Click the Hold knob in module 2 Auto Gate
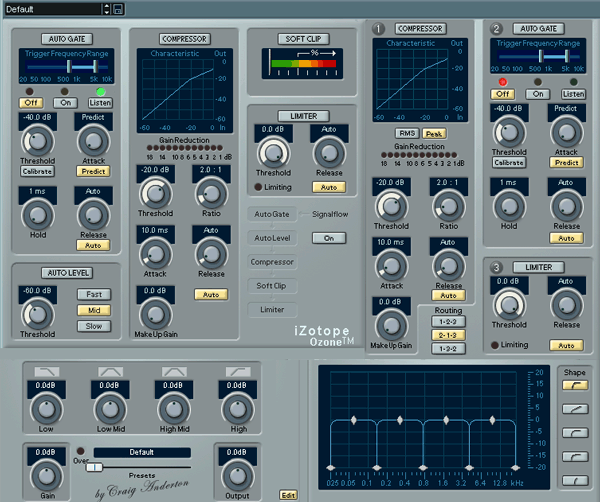Viewport: 600px width, 502px height. (509, 207)
